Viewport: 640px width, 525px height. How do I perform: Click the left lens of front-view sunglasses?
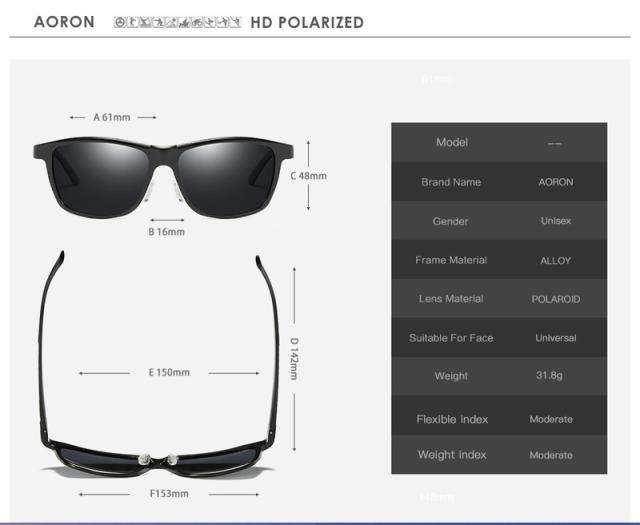tap(105, 165)
